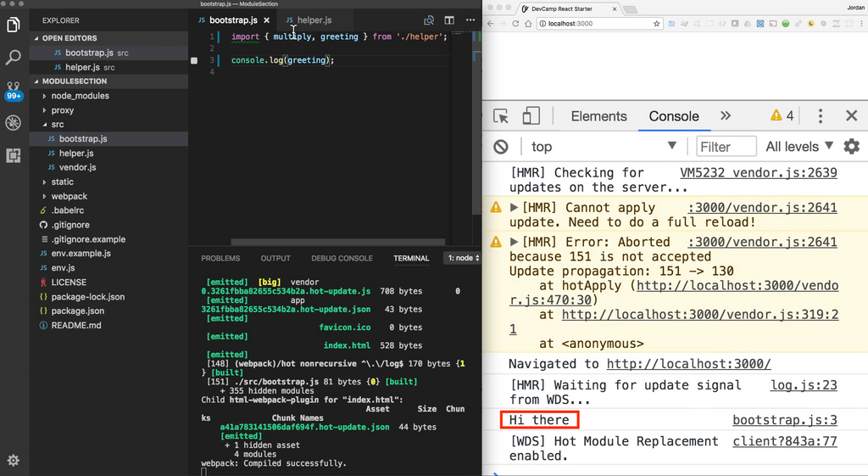Open the Search view in activity bar
This screenshot has height=476, width=868.
(x=14, y=58)
